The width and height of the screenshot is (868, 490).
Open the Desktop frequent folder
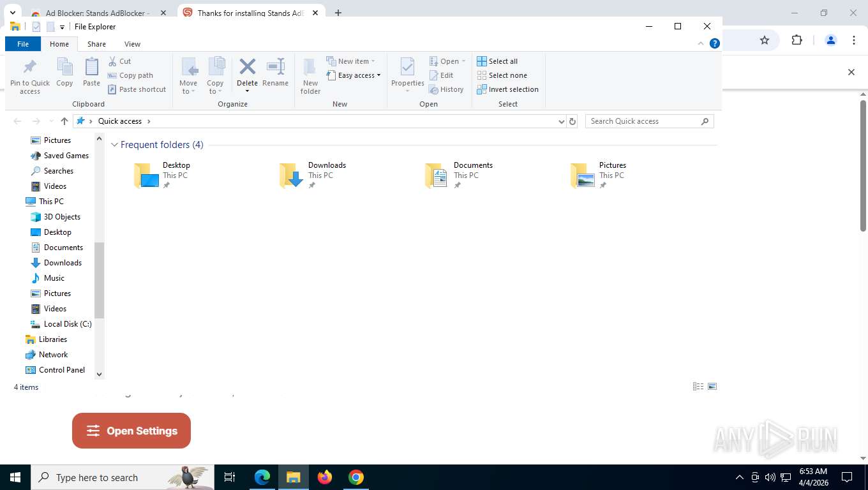[x=163, y=175]
